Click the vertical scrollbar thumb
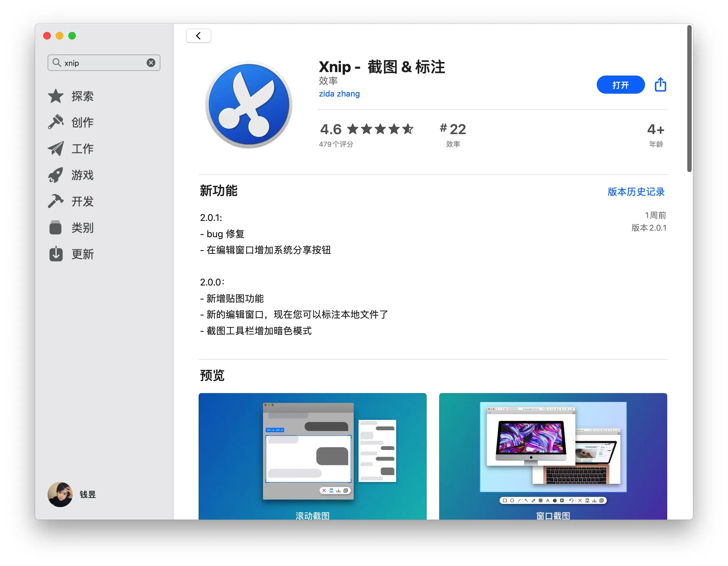The width and height of the screenshot is (728, 566). pos(689,99)
